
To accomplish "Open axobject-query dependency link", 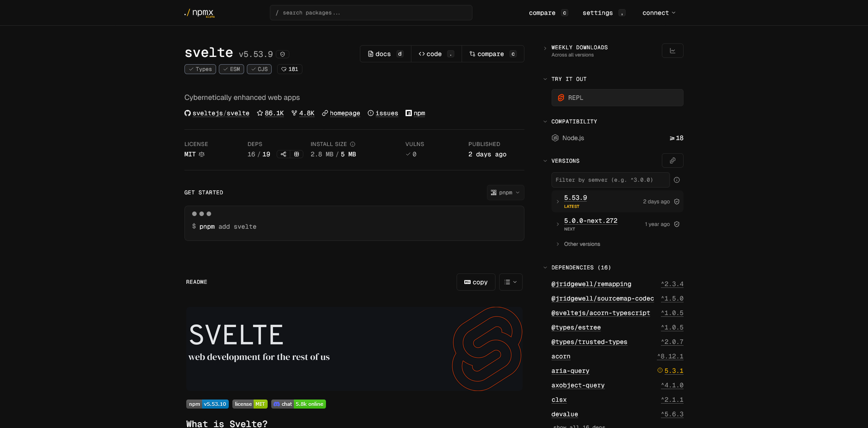I will point(578,385).
